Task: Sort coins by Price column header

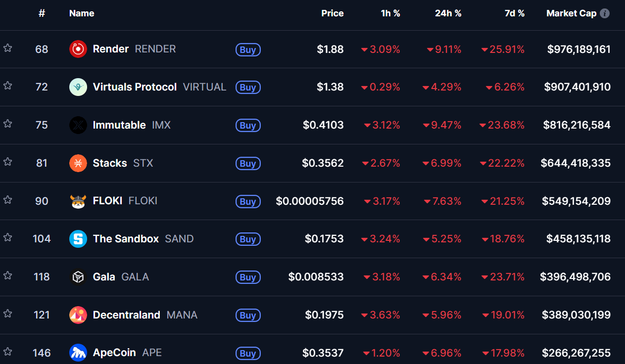Action: [x=332, y=13]
